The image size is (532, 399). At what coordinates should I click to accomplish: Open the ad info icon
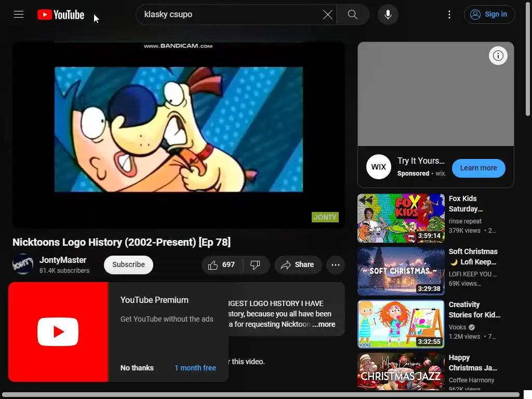[498, 56]
